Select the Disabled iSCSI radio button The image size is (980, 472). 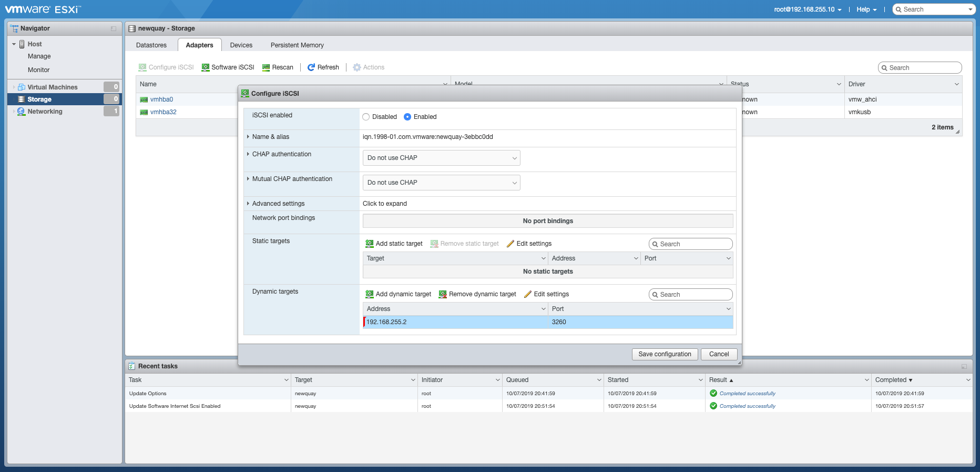pos(366,117)
